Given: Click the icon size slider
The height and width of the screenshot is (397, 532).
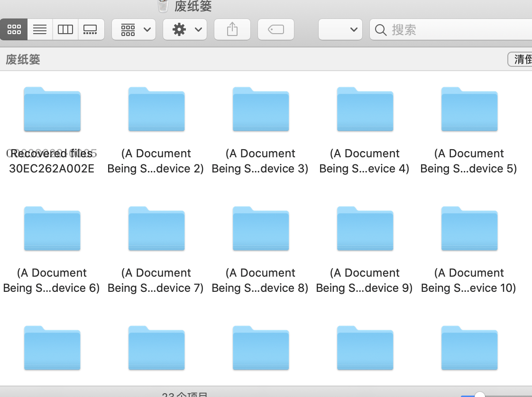Looking at the screenshot, I should coord(480,395).
